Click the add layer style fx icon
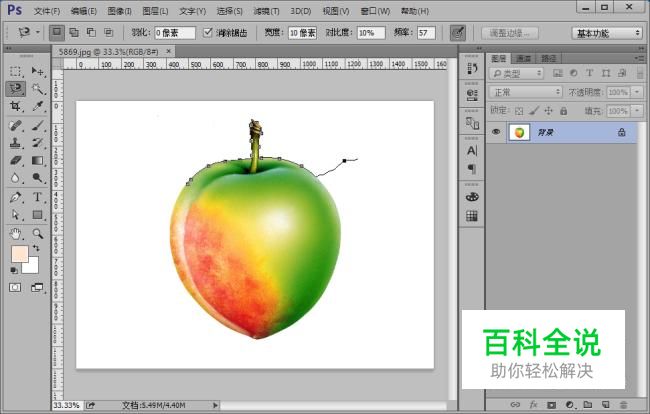This screenshot has width=650, height=414. click(x=534, y=404)
